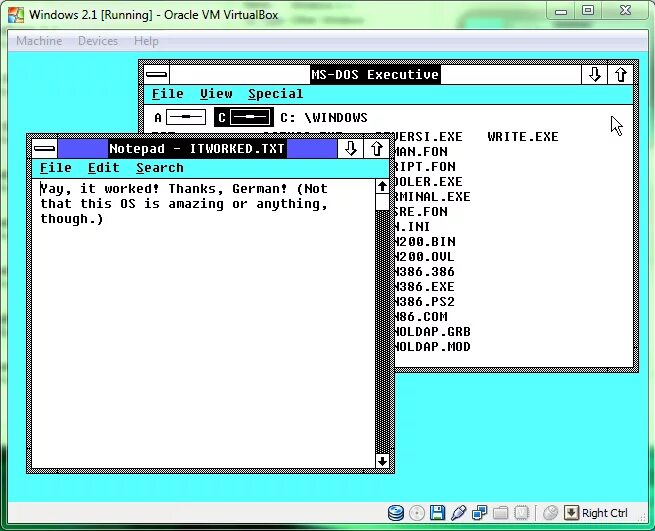Click Notepad scrollbar down arrow
The height and width of the screenshot is (531, 655).
[382, 461]
